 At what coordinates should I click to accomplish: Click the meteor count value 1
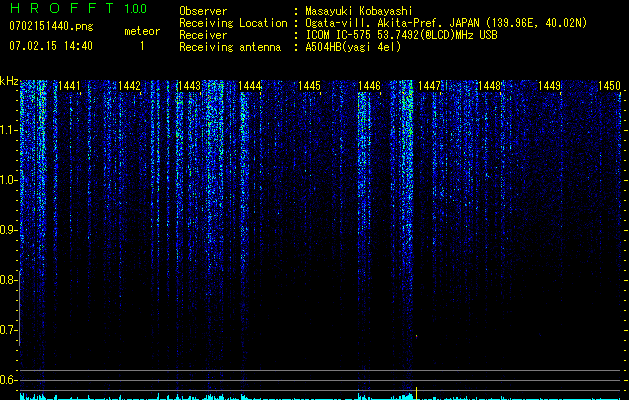point(142,46)
